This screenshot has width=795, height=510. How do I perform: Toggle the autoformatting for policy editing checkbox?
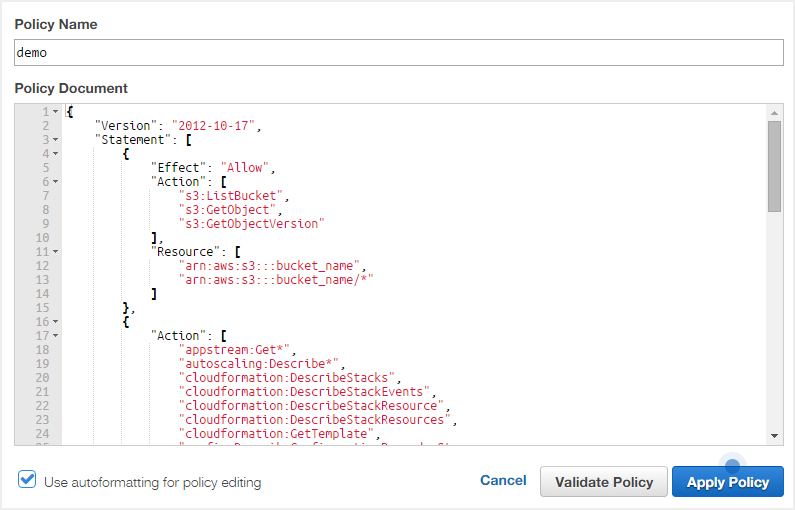[27, 481]
